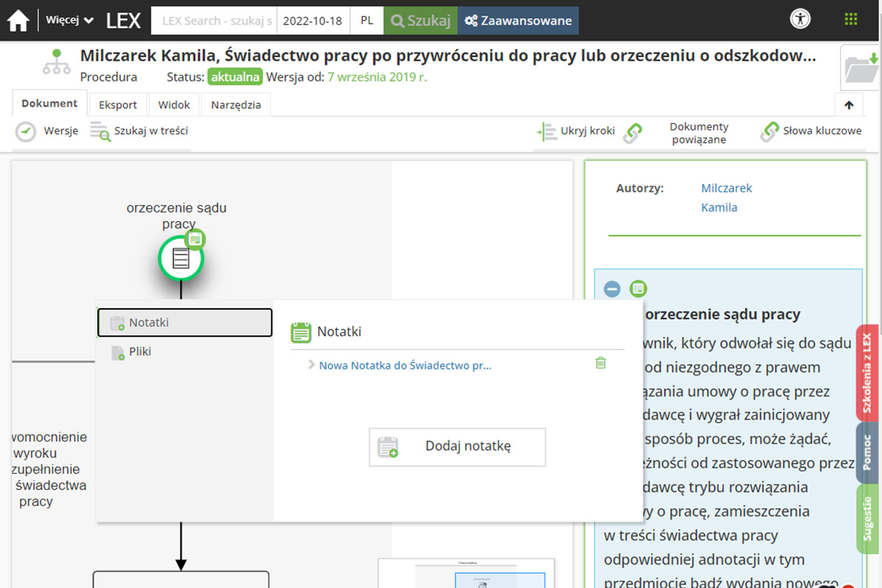Image resolution: width=882 pixels, height=588 pixels.
Task: Collapse step with blue minus icon
Action: point(612,289)
